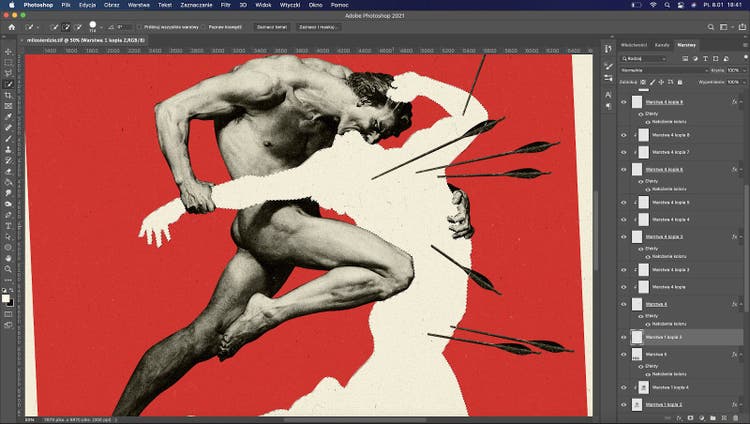Open the Okno menu
750x424 pixels.
[x=315, y=5]
